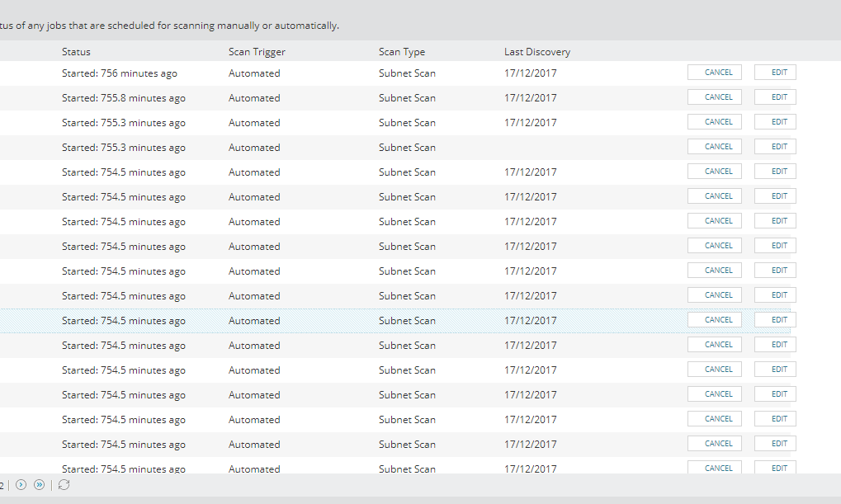Image resolution: width=841 pixels, height=504 pixels.
Task: Sort by the Scan Trigger column header
Action: [257, 52]
